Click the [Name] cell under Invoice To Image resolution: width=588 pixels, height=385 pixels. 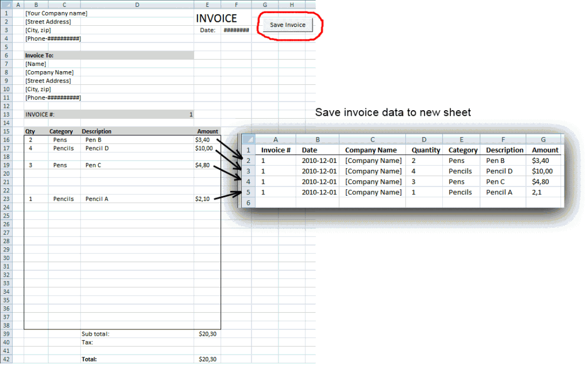(x=36, y=64)
